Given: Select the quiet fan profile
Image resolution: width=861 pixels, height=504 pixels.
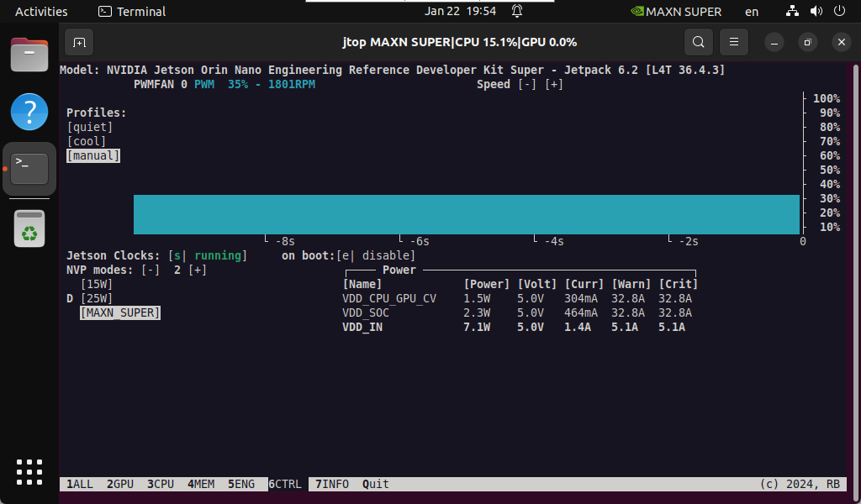Looking at the screenshot, I should point(90,127).
